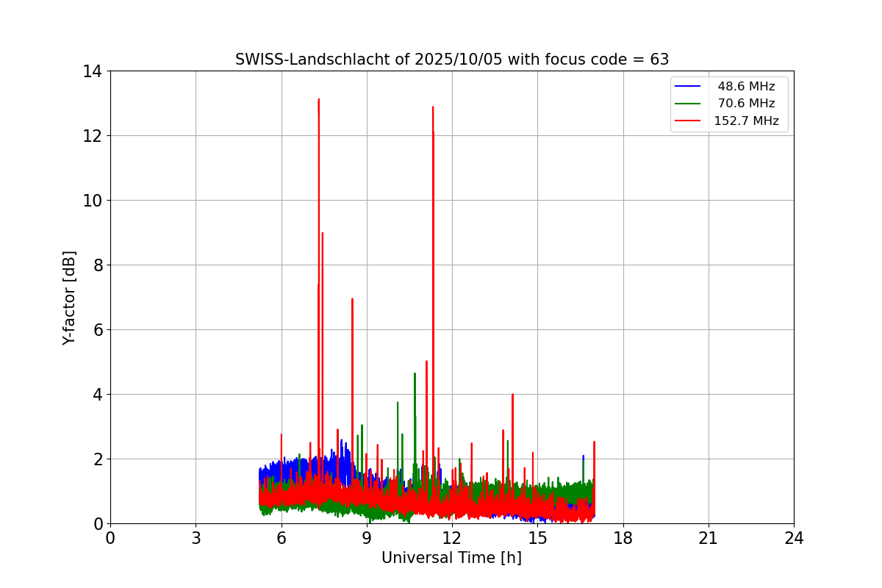Click y-axis tick label 10
The image size is (882, 588).
point(92,201)
